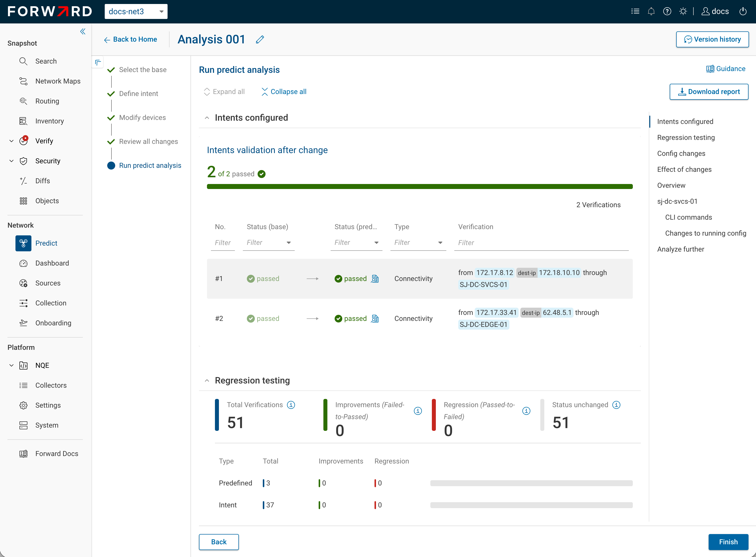Click the Finish button
The width and height of the screenshot is (756, 557).
coord(728,542)
